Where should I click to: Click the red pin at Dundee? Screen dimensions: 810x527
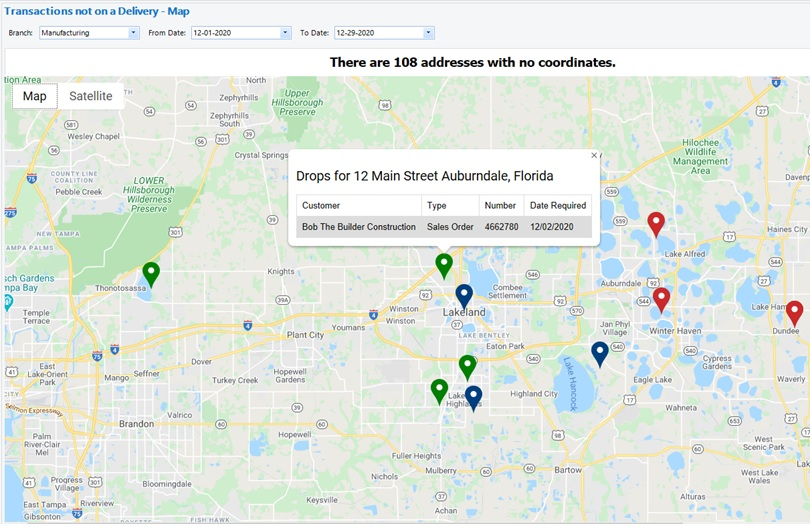795,313
